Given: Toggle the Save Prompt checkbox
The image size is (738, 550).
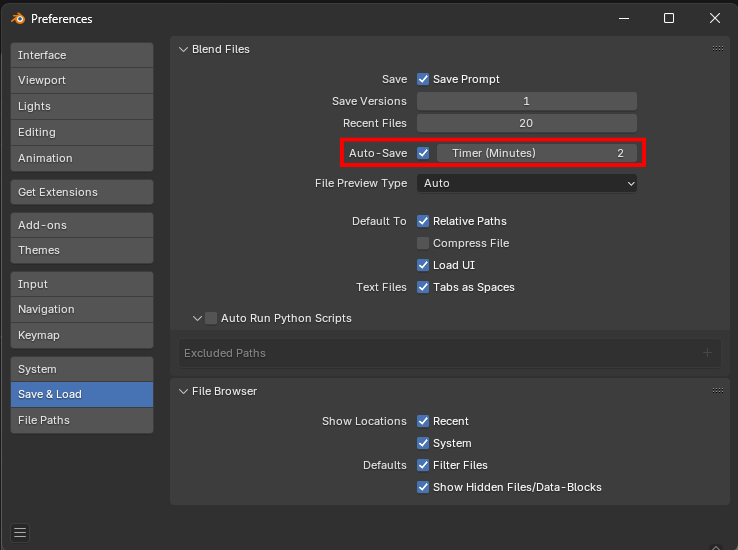Looking at the screenshot, I should point(423,79).
